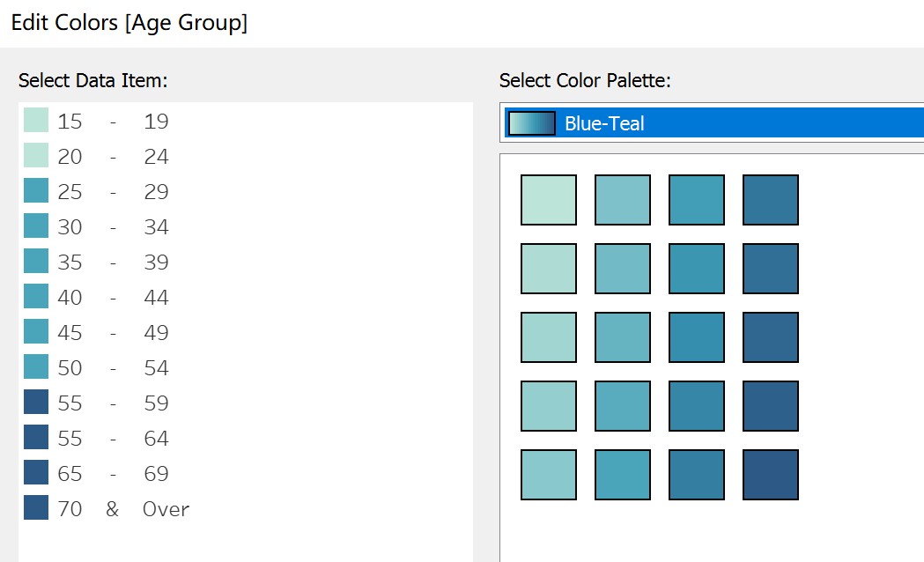
Task: Choose the 55 - 64 age group
Action: [112, 439]
